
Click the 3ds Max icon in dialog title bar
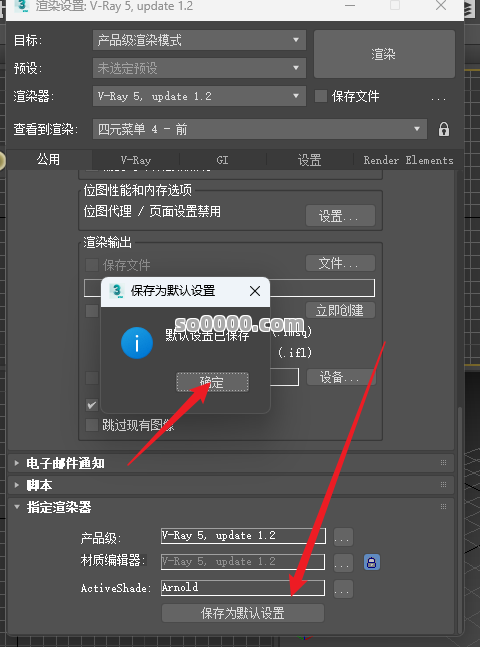117,291
